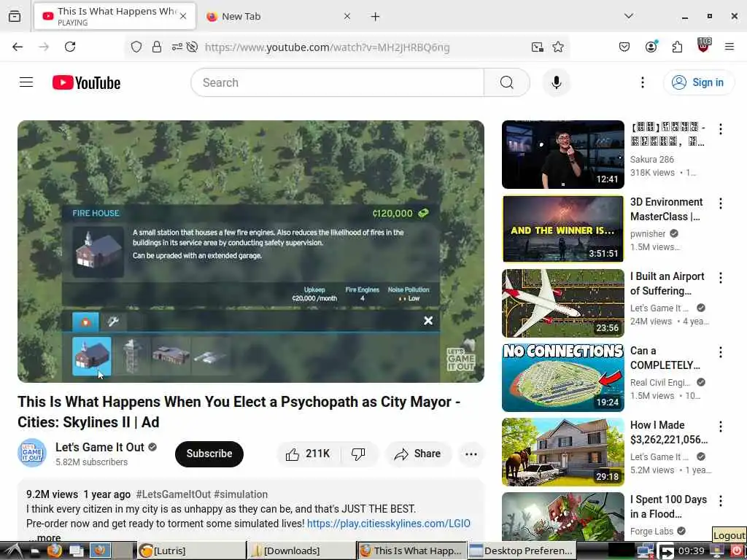Image resolution: width=747 pixels, height=560 pixels.
Task: Bookmark this page with the star icon
Action: (x=558, y=47)
